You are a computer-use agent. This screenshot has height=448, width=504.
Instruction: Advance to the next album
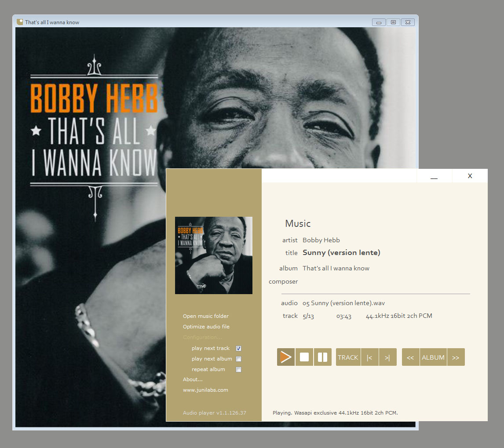click(456, 357)
